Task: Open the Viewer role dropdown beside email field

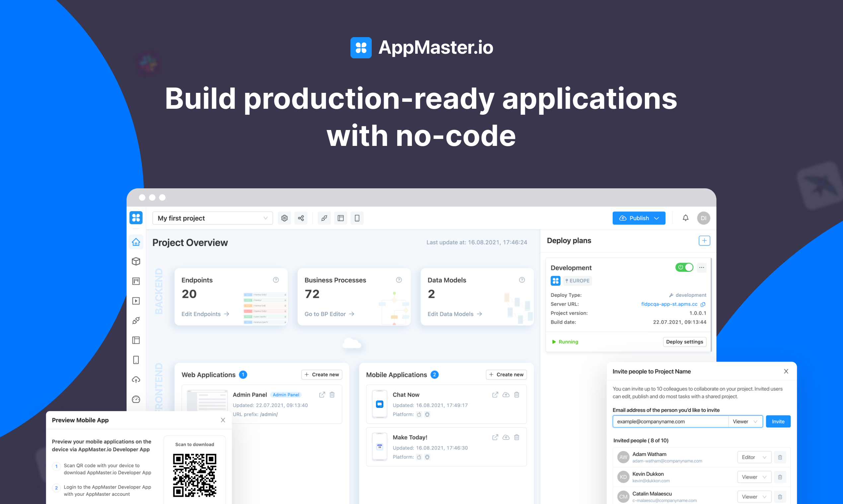Action: pyautogui.click(x=745, y=421)
